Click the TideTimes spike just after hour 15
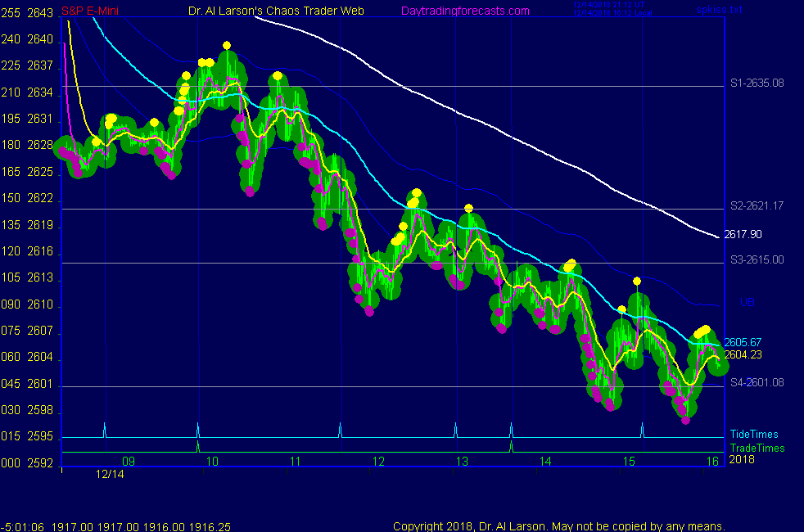Image resolution: width=804 pixels, height=532 pixels. click(x=642, y=430)
